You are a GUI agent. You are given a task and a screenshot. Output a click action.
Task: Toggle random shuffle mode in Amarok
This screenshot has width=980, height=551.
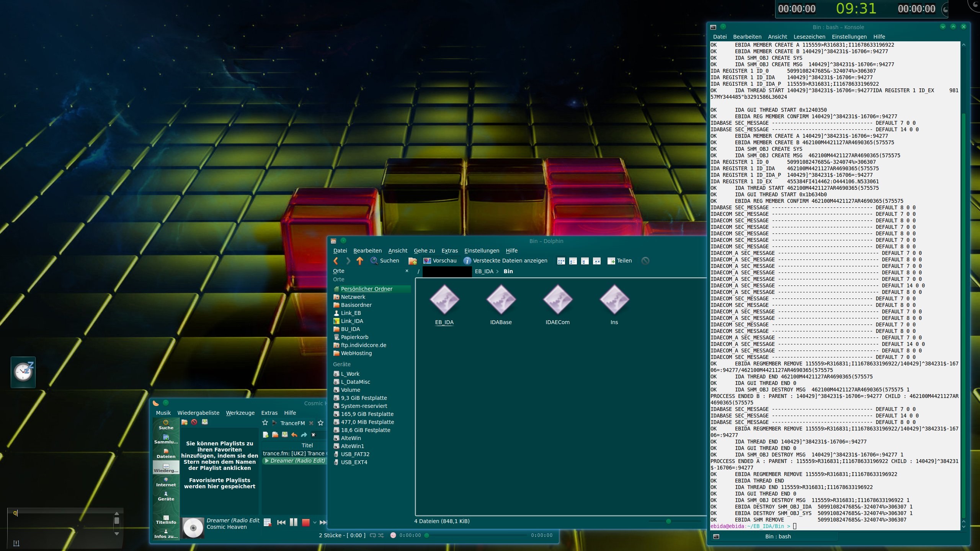(381, 535)
